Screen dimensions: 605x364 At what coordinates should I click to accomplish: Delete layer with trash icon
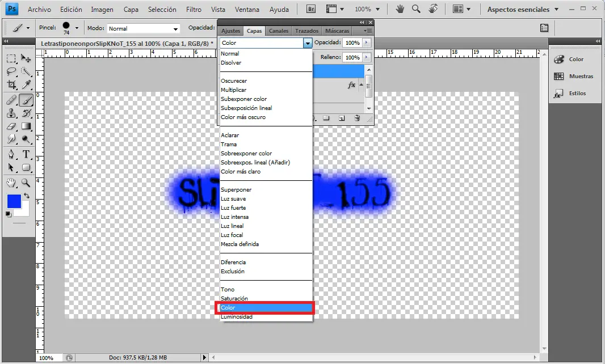coord(357,118)
